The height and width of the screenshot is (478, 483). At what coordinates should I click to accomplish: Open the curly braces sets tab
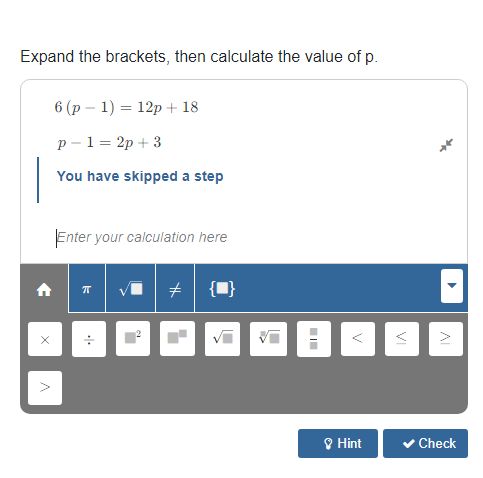click(x=222, y=289)
